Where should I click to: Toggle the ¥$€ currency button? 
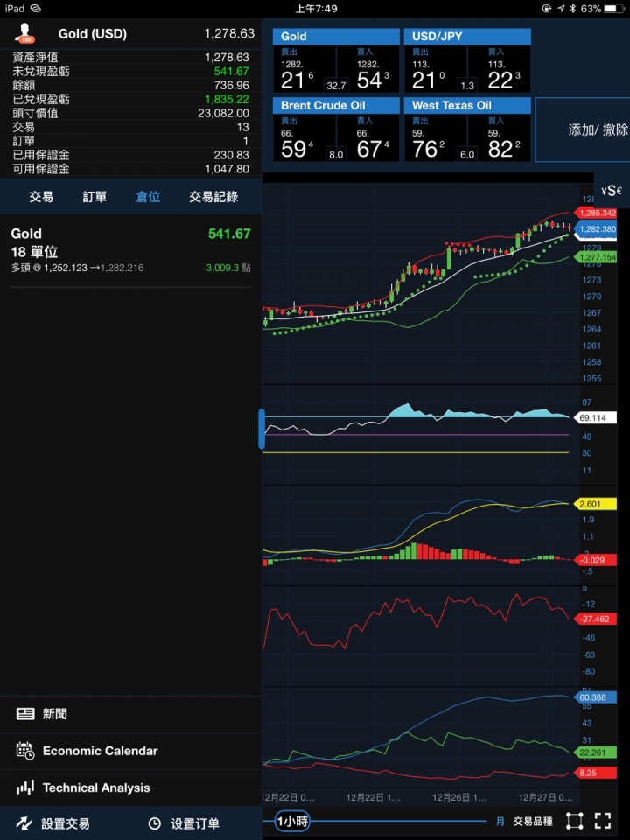tap(612, 191)
